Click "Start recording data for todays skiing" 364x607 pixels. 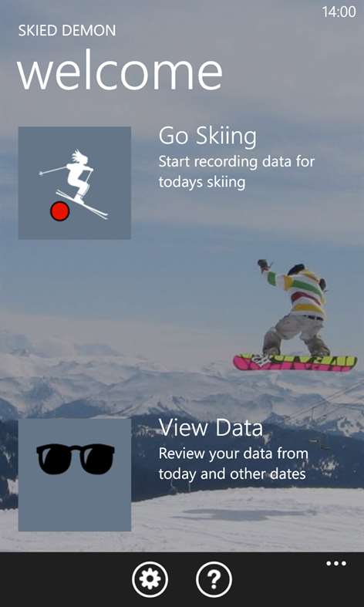(x=237, y=172)
